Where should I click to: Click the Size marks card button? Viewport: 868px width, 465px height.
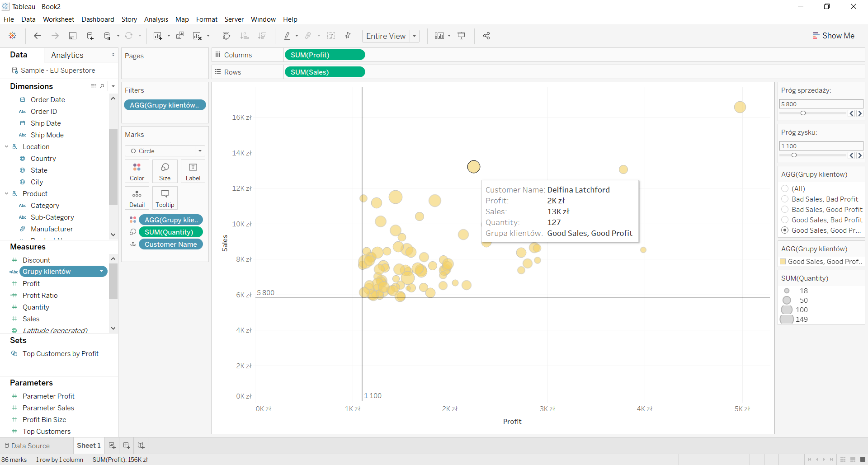tap(165, 171)
